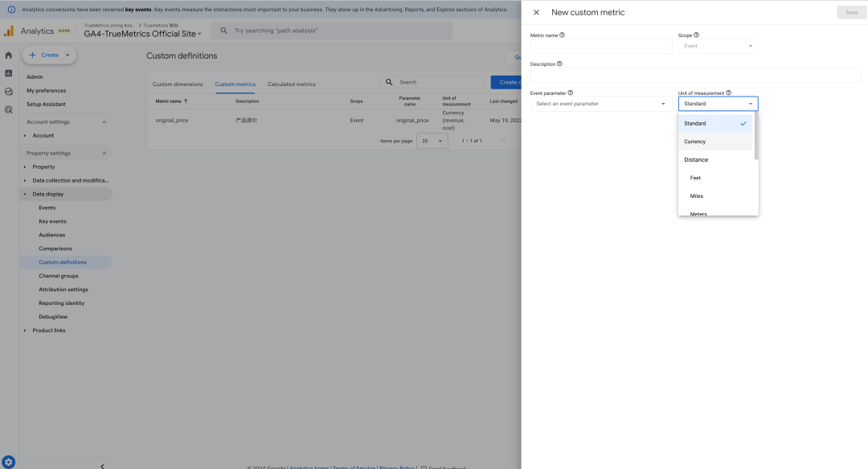Click the help icon beside Metric name
Image resolution: width=868 pixels, height=469 pixels.
tap(562, 35)
